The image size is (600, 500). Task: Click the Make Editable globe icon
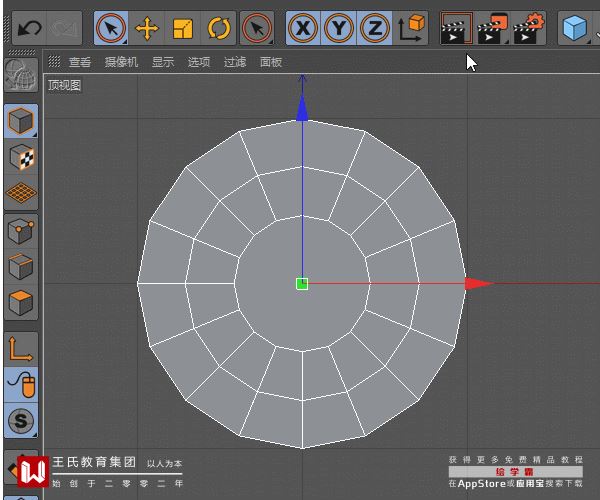click(x=21, y=75)
